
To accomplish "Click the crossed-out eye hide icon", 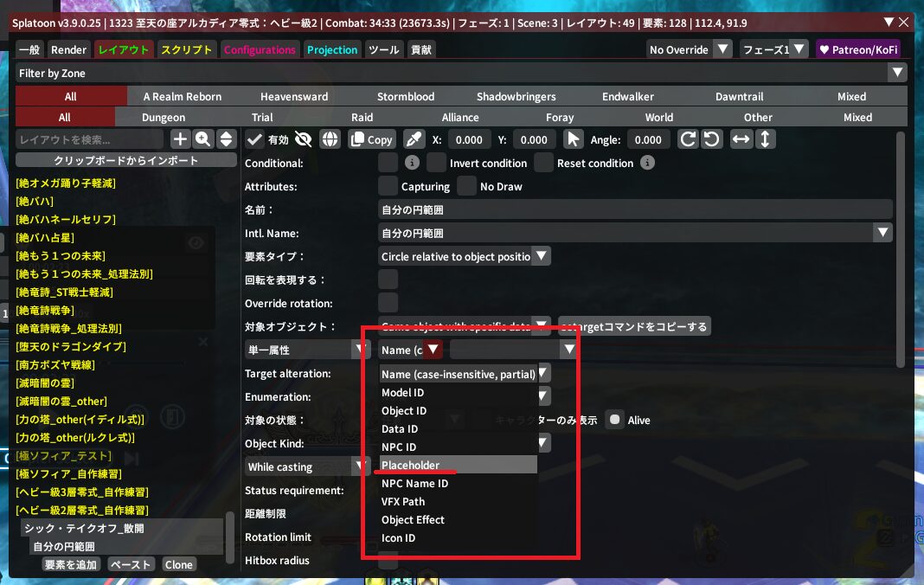I will (x=303, y=139).
